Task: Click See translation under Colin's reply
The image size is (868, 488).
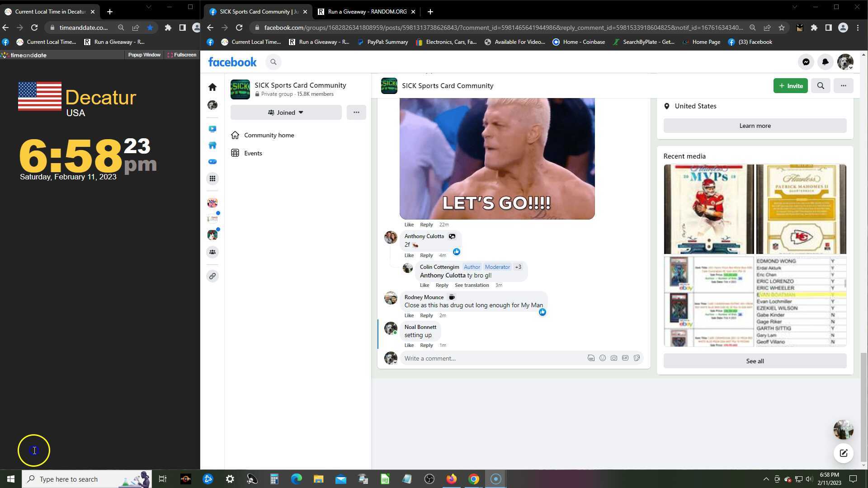Action: (x=472, y=285)
